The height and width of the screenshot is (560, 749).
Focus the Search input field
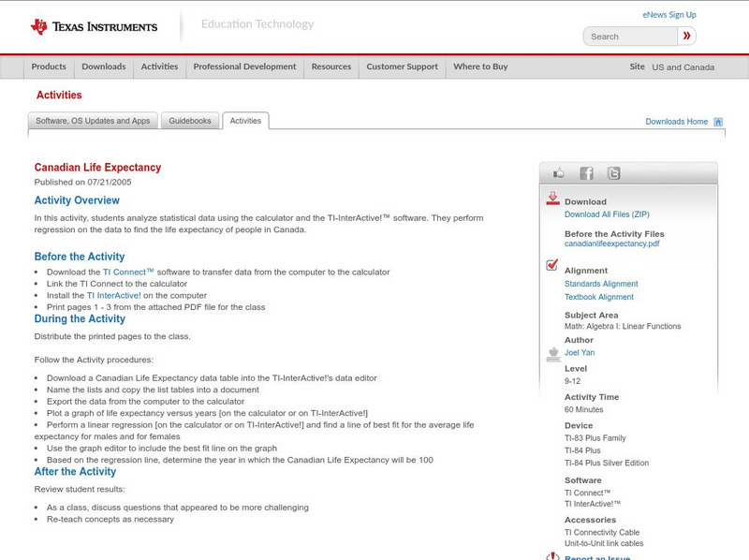pyautogui.click(x=630, y=37)
